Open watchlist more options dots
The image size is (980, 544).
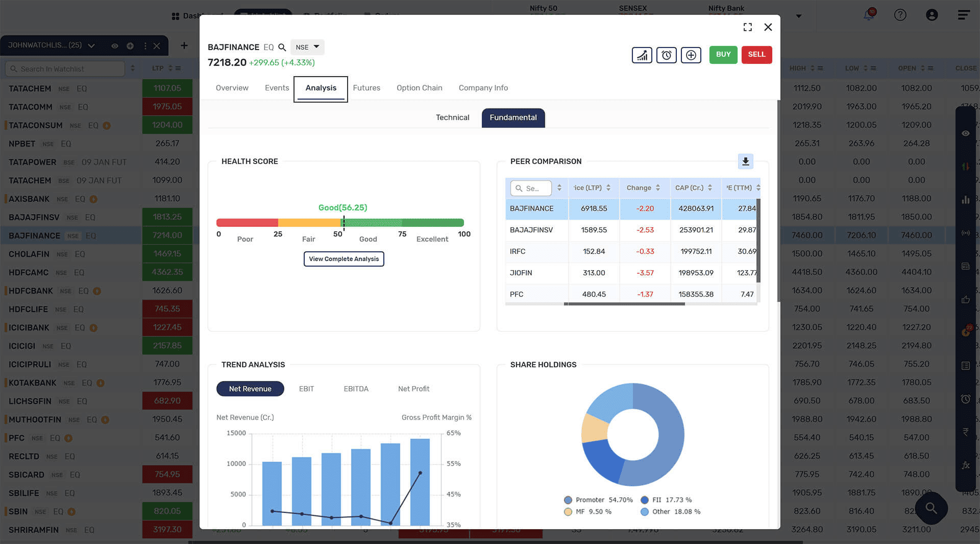coord(145,46)
